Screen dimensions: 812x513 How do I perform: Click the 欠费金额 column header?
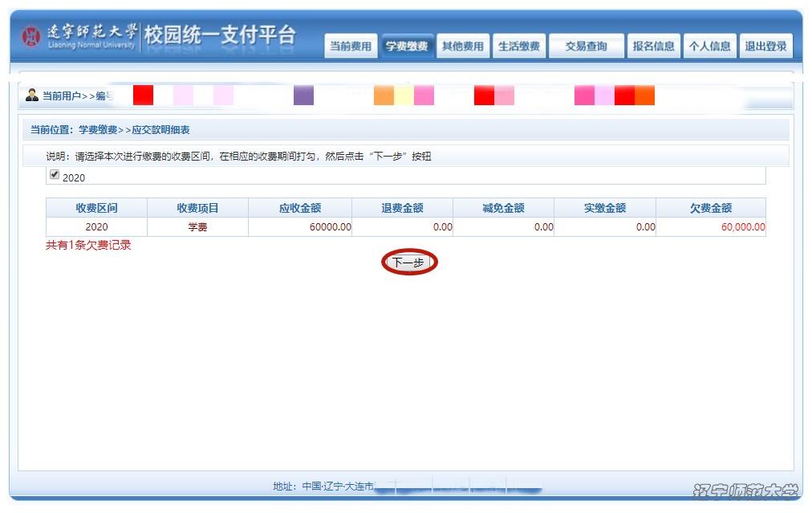pos(710,208)
